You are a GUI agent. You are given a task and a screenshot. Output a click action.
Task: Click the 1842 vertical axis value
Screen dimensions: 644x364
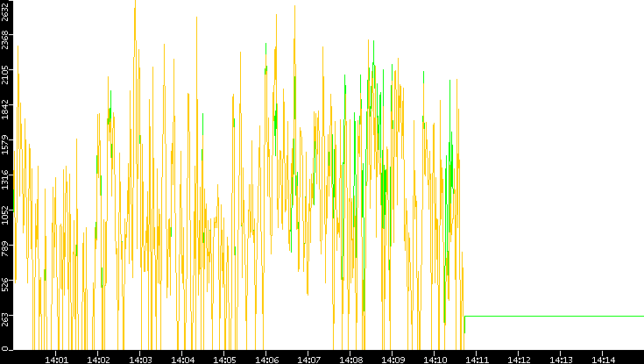tap(5, 109)
